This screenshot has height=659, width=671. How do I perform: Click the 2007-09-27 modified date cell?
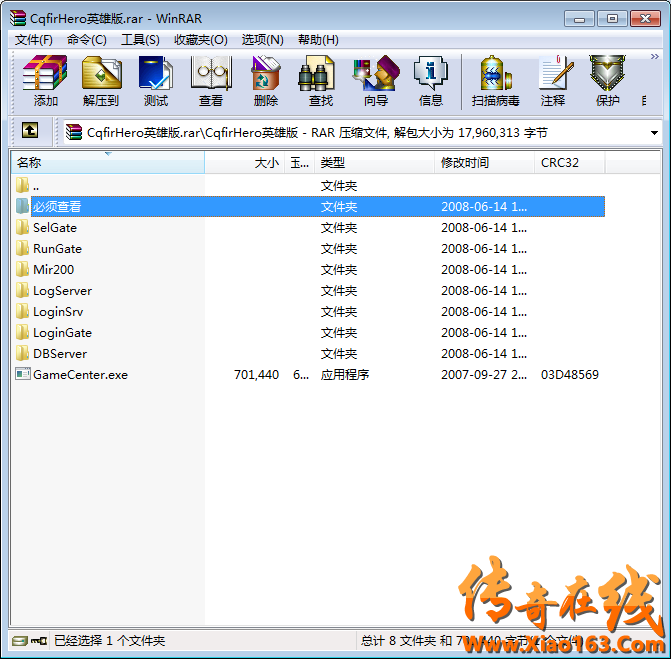[484, 375]
